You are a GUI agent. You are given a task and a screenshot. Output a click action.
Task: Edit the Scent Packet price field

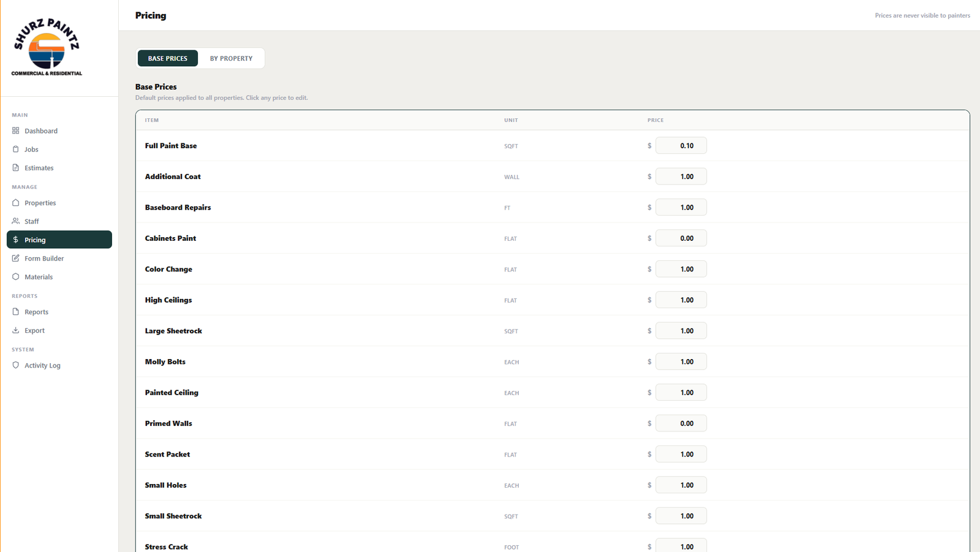click(681, 454)
